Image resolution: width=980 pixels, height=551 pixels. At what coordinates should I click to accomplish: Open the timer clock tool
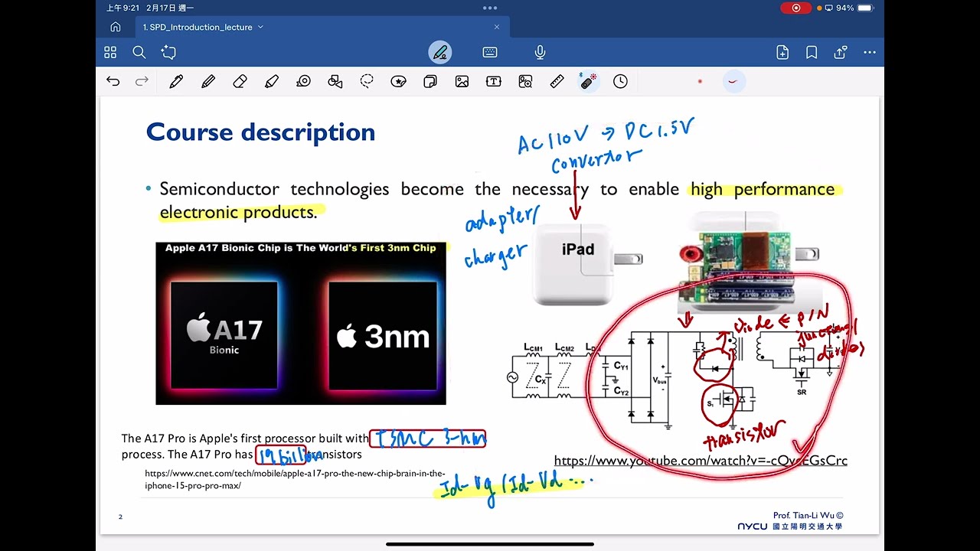(x=620, y=81)
